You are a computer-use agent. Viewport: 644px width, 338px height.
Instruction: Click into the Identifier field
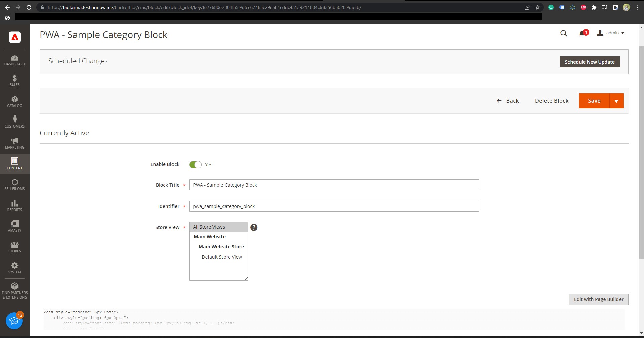coord(334,206)
